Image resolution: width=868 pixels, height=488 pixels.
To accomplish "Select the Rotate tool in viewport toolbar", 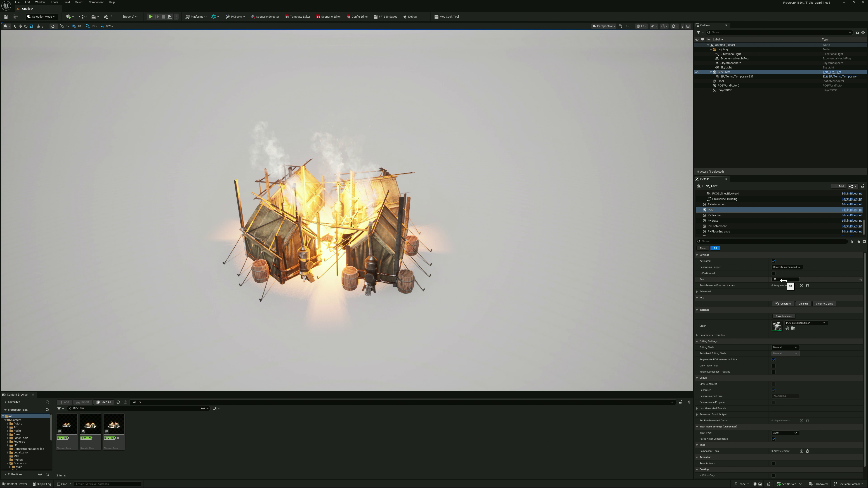I will pyautogui.click(x=26, y=26).
